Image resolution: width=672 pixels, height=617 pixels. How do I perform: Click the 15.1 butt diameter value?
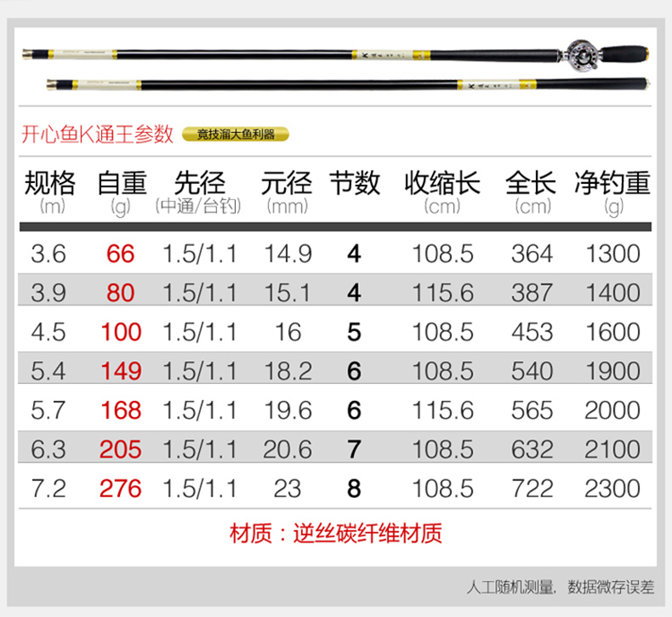click(288, 294)
